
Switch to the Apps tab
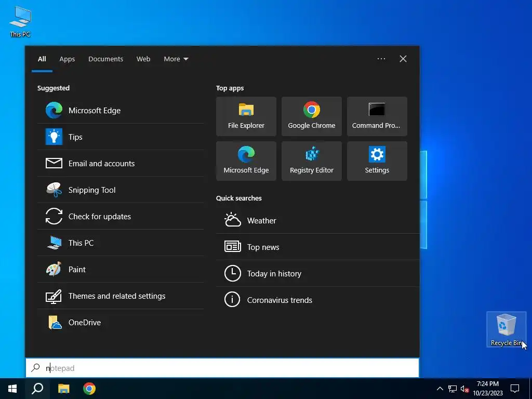point(67,59)
